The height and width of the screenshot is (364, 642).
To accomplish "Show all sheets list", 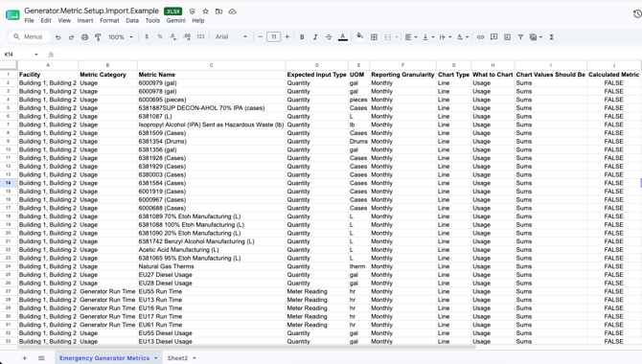I will point(41,358).
